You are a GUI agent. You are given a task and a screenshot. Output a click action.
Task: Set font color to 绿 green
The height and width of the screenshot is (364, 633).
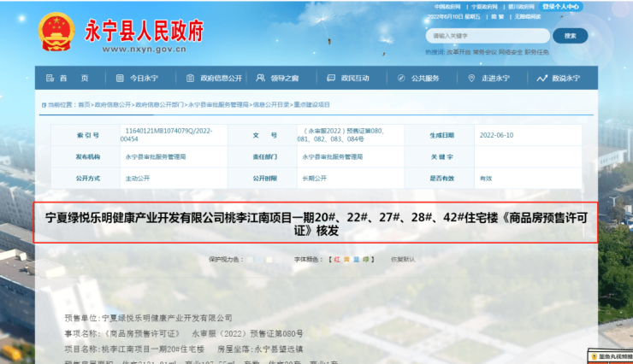click(366, 260)
